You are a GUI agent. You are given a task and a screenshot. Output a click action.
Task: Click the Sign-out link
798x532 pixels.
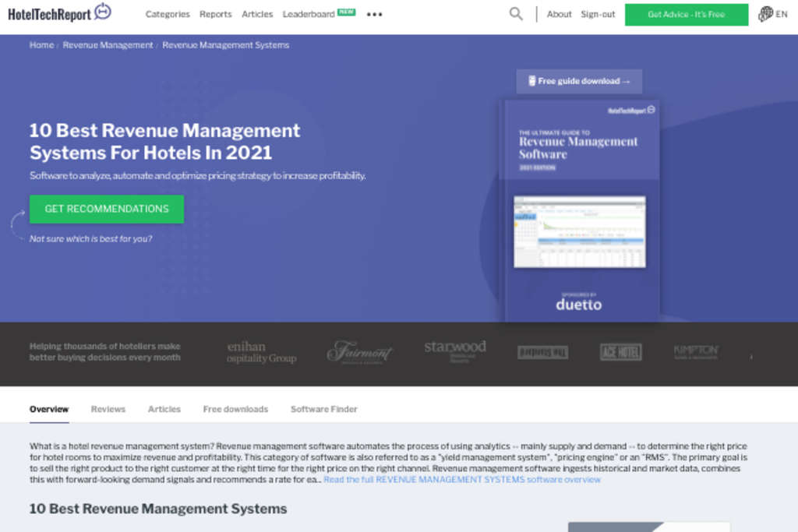(x=598, y=13)
